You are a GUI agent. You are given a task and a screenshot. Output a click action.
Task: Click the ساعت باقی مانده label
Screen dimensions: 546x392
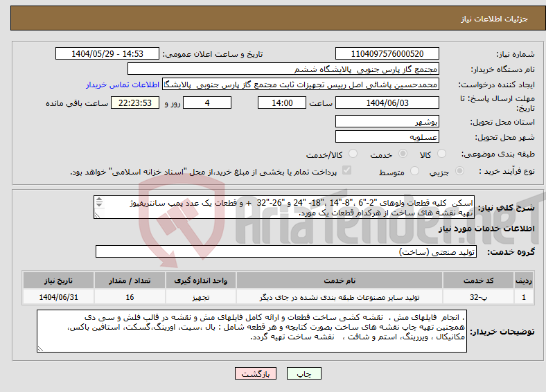coord(77,103)
